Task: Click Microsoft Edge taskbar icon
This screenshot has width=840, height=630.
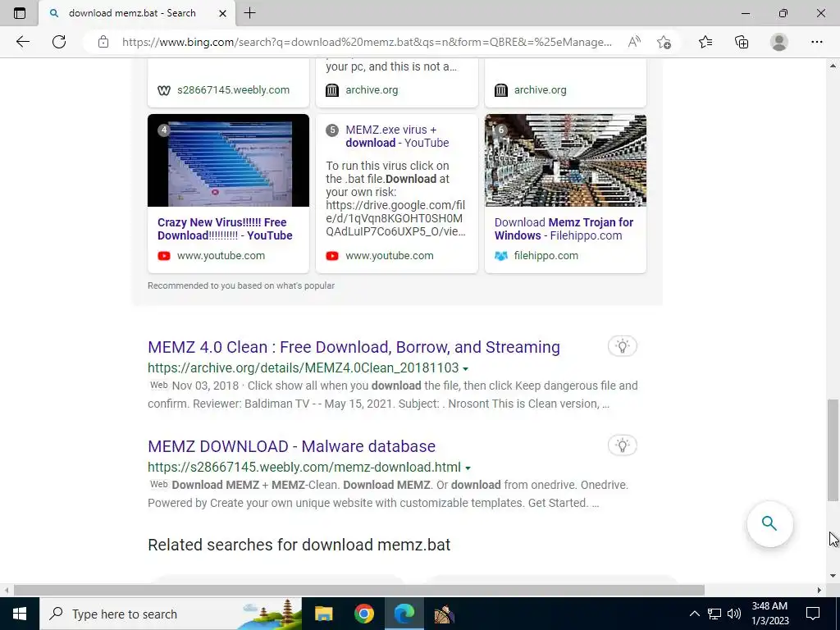Action: coord(404,614)
